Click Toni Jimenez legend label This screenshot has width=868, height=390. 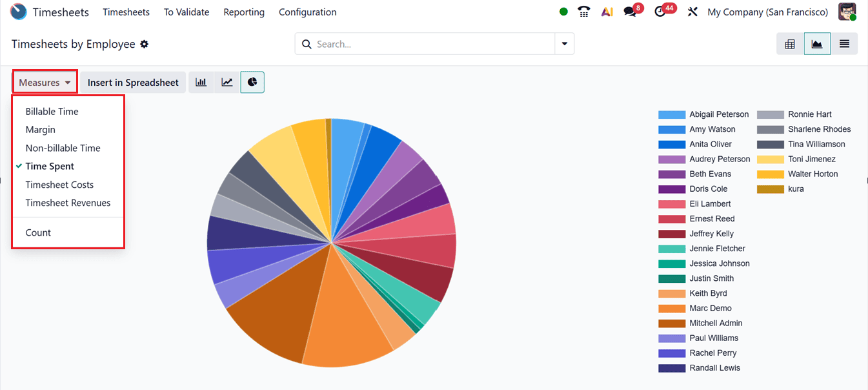click(x=812, y=159)
